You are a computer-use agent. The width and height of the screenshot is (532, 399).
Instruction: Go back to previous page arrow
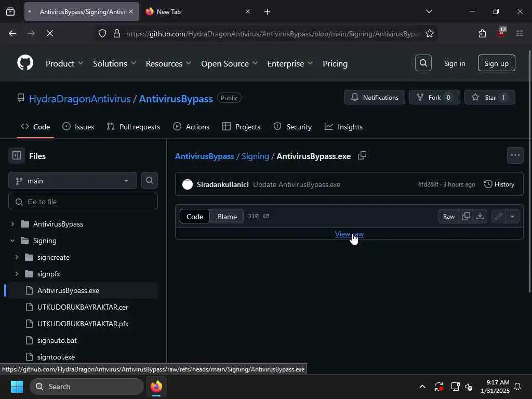click(x=12, y=33)
